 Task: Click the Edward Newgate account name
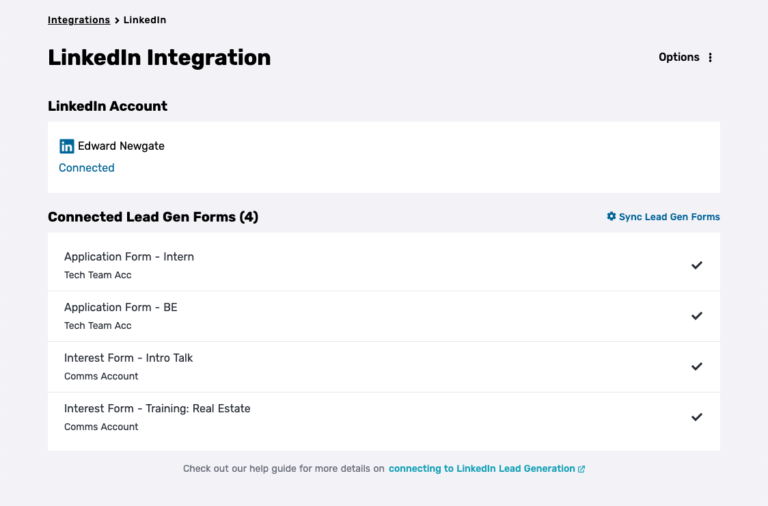click(x=121, y=146)
